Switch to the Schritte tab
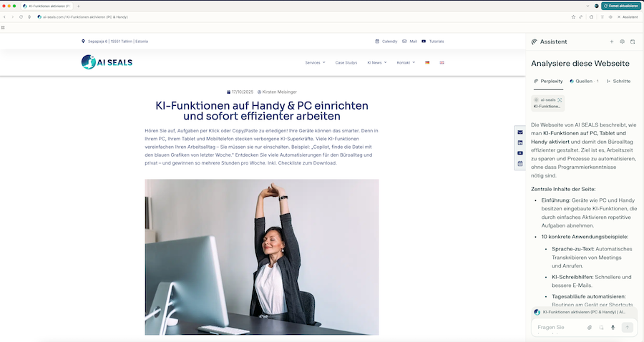Image resolution: width=644 pixels, height=342 pixels. [x=618, y=82]
